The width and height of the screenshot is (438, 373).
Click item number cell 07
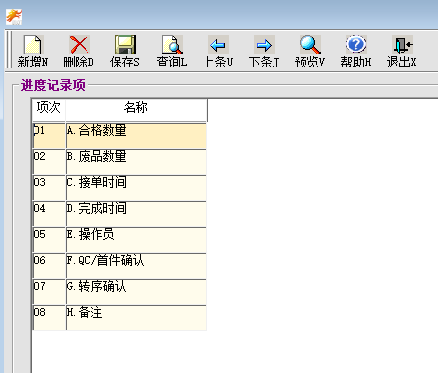(49, 292)
